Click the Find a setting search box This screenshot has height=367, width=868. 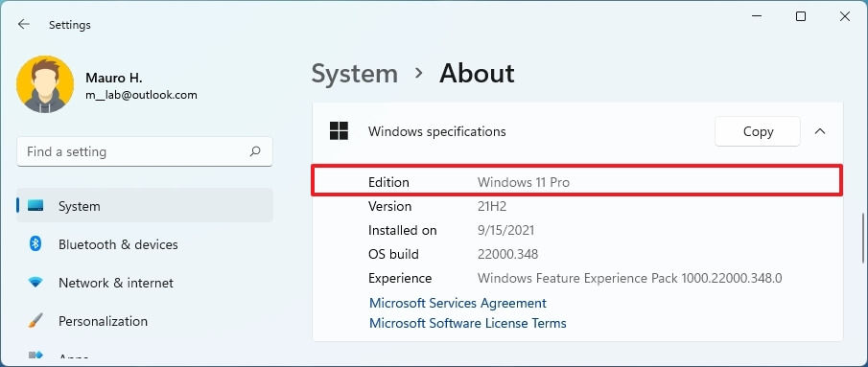click(x=145, y=151)
